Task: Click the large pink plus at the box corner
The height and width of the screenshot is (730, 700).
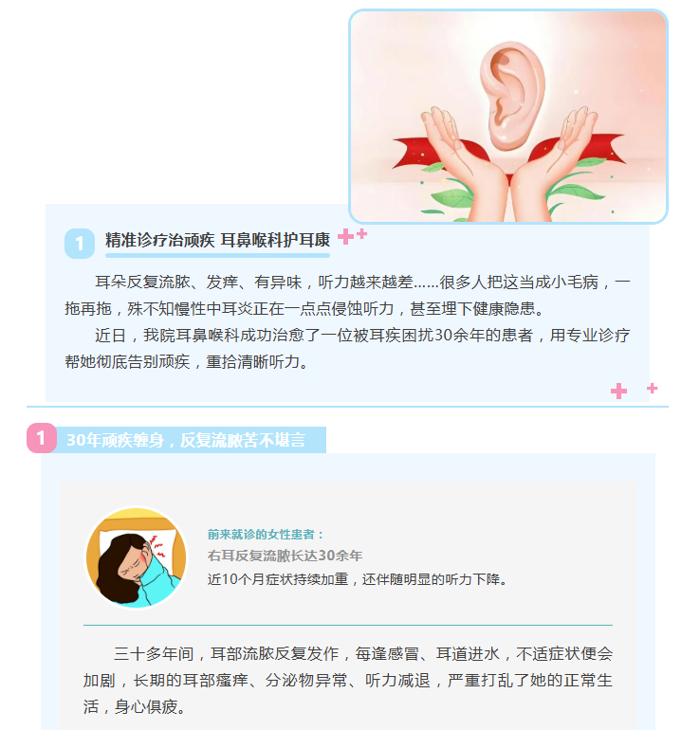Action: point(619,391)
